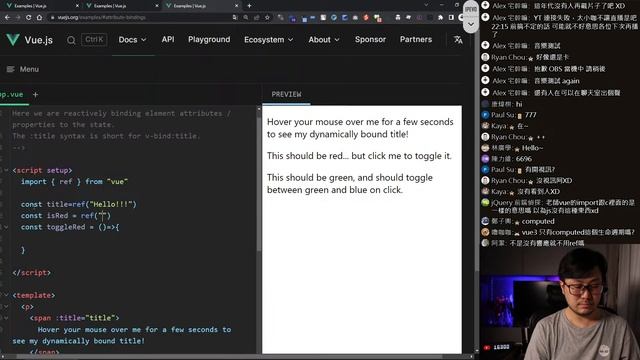Image resolution: width=640 pixels, height=360 pixels.
Task: Click the 'Hello!!!' string in code
Action: tap(111, 204)
